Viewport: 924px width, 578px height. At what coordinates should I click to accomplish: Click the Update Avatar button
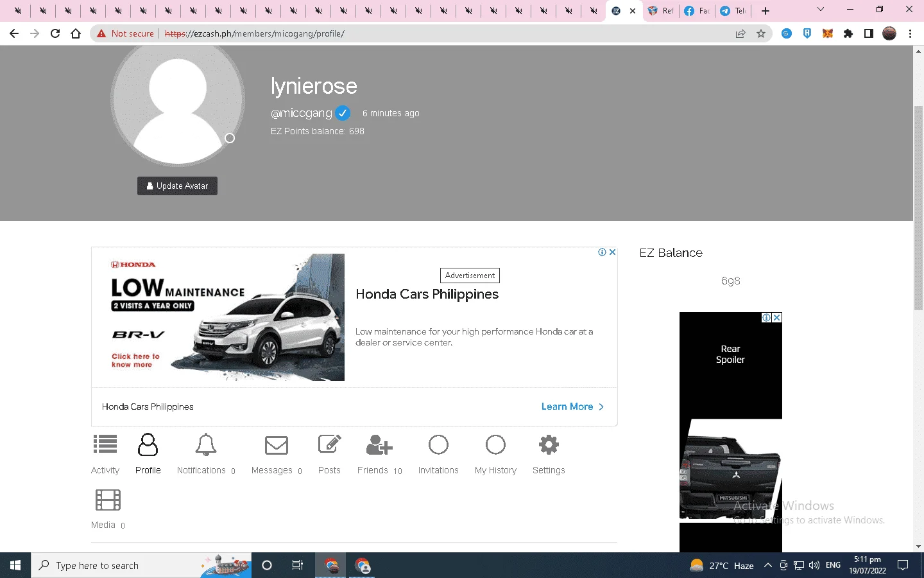[x=177, y=186]
